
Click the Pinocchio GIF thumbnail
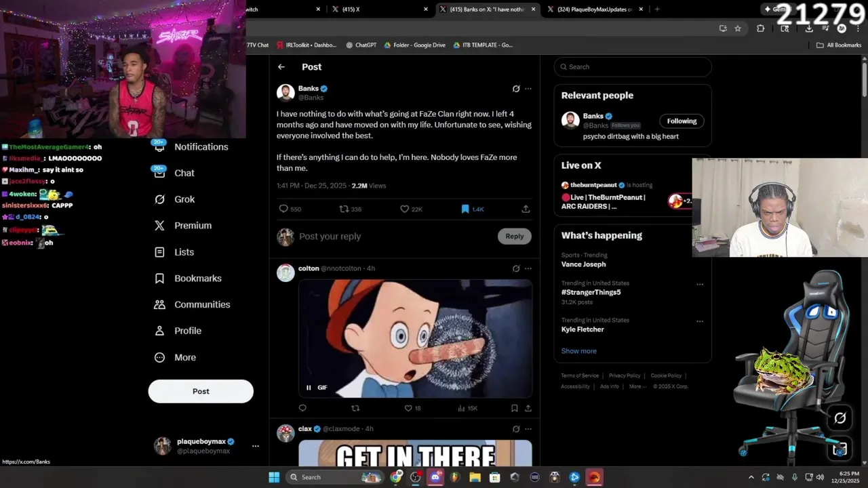tap(416, 338)
